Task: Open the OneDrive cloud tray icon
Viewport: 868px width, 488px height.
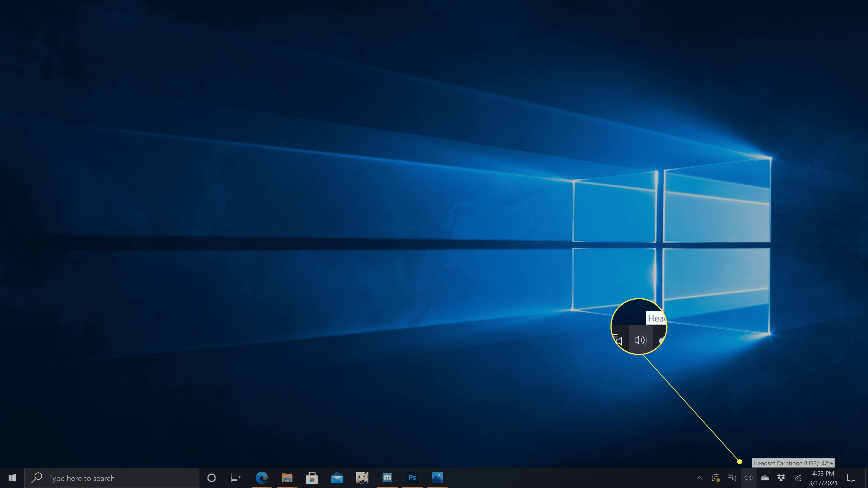Action: [765, 478]
